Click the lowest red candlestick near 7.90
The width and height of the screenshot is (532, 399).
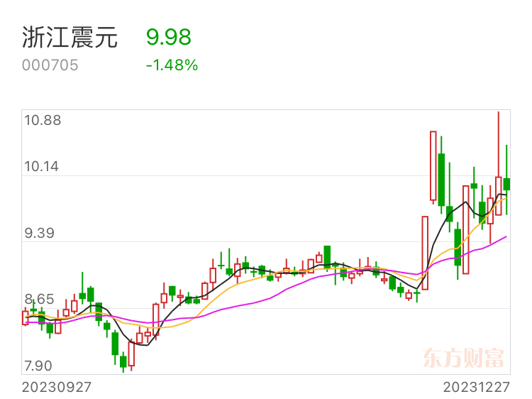tap(131, 354)
